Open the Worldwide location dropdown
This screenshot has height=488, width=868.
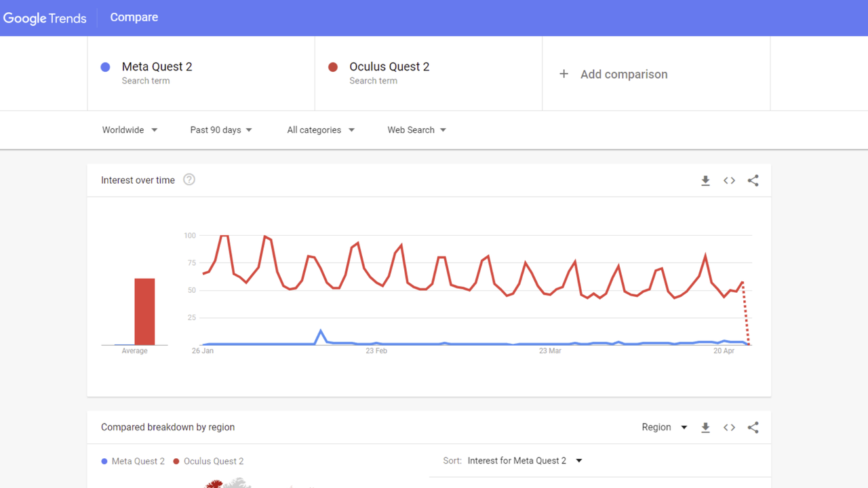click(130, 130)
